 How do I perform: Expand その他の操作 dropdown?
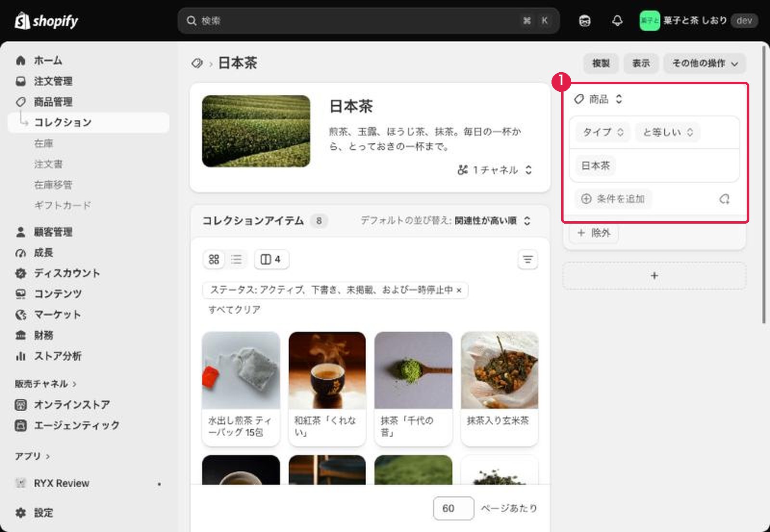[x=705, y=63]
